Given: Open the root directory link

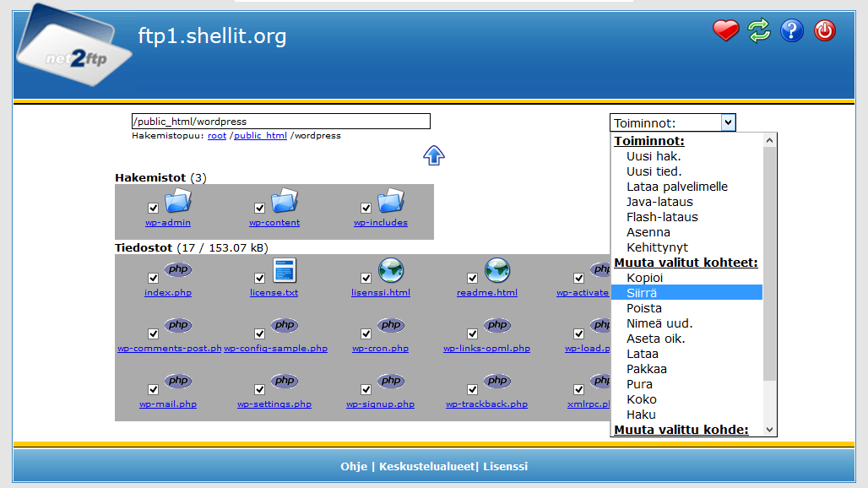Looking at the screenshot, I should point(217,136).
